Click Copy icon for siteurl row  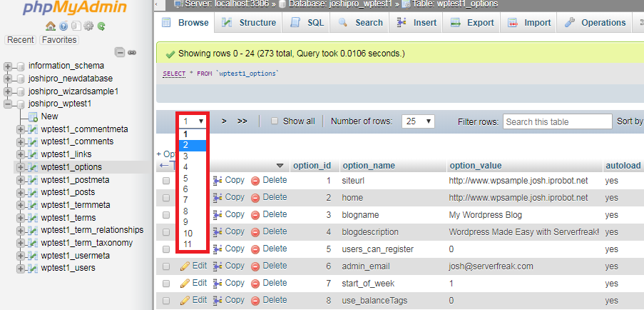(x=218, y=180)
